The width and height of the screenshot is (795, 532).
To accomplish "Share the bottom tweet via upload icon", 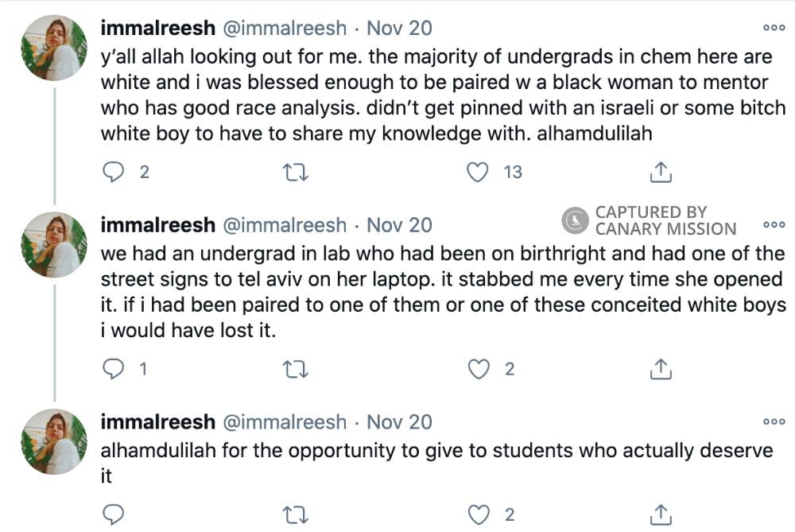I will coord(660,516).
